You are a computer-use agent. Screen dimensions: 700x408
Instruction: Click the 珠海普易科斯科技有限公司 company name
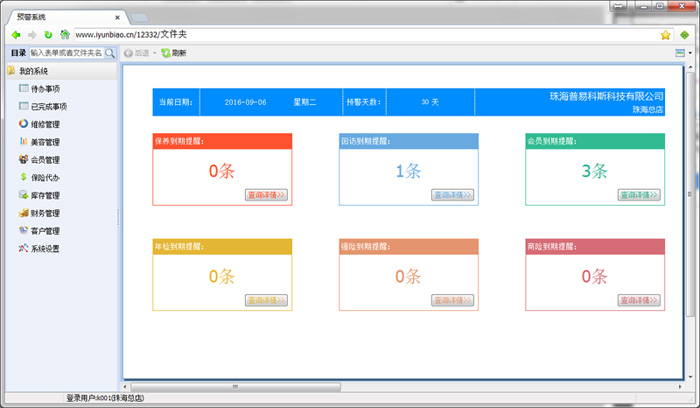(606, 96)
